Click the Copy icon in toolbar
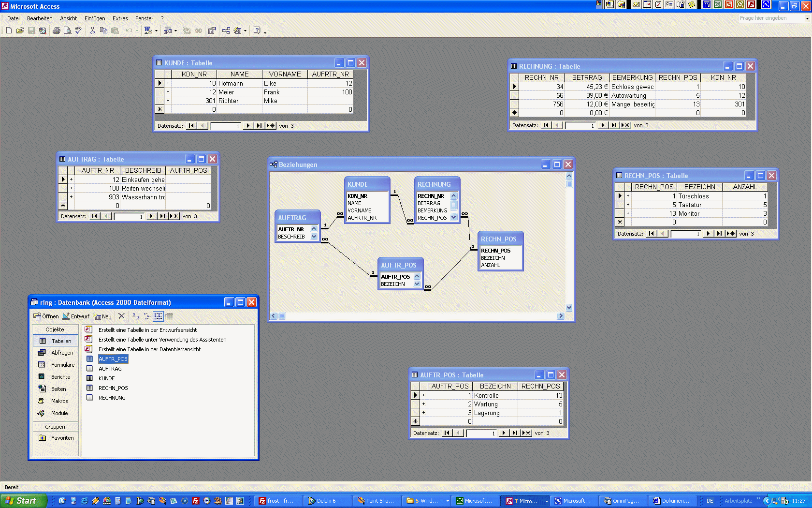Screen dimensions: 812x508 pyautogui.click(x=103, y=30)
